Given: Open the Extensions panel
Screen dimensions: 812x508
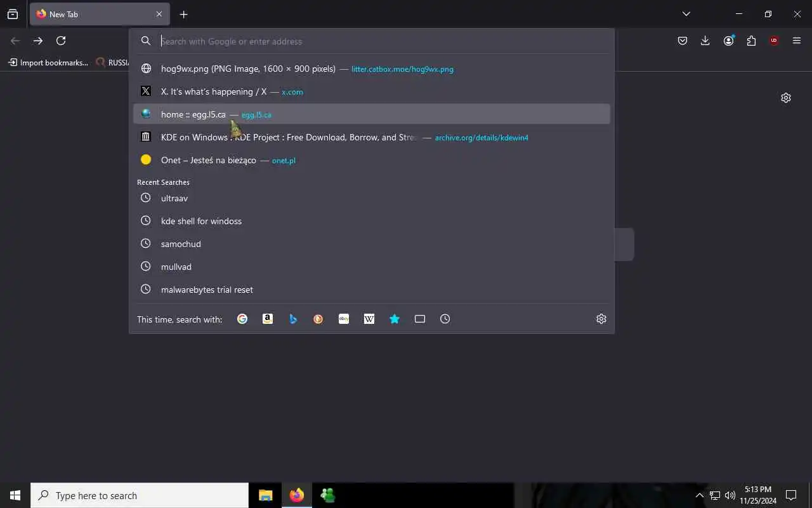Looking at the screenshot, I should (x=751, y=41).
